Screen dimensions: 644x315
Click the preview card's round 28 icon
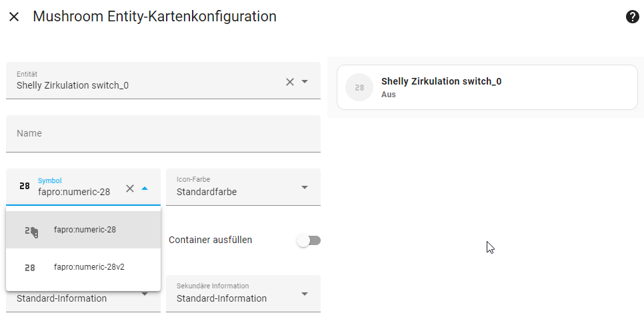[x=359, y=87]
